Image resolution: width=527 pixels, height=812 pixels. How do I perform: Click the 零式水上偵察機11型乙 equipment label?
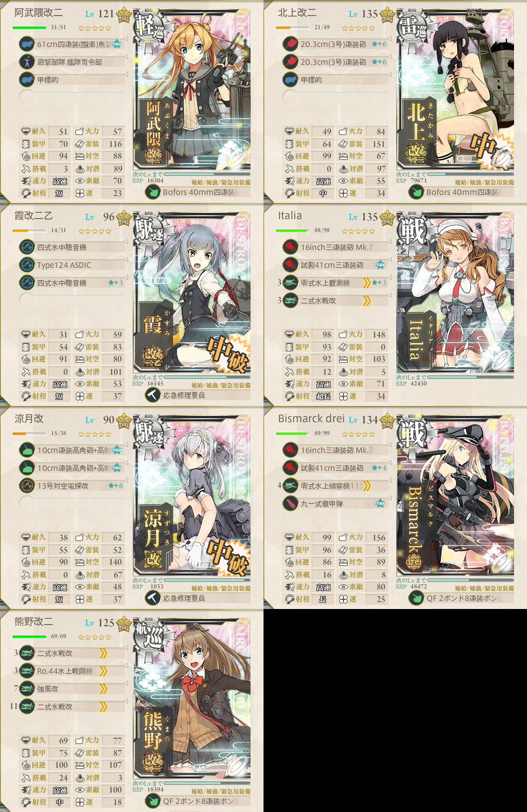(332, 486)
